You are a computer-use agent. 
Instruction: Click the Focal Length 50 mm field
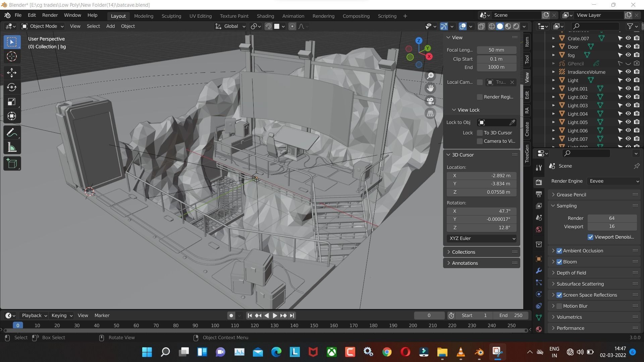[x=496, y=50]
